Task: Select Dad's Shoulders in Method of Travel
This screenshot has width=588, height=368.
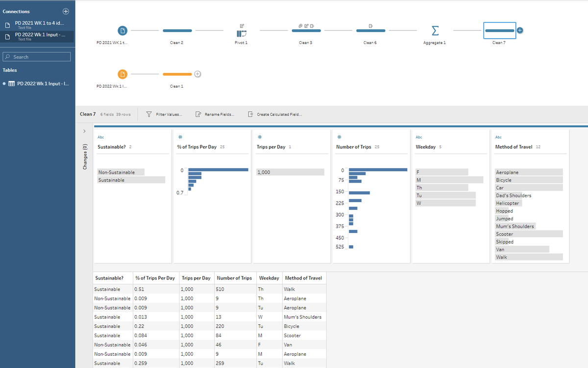Action: [514, 196]
